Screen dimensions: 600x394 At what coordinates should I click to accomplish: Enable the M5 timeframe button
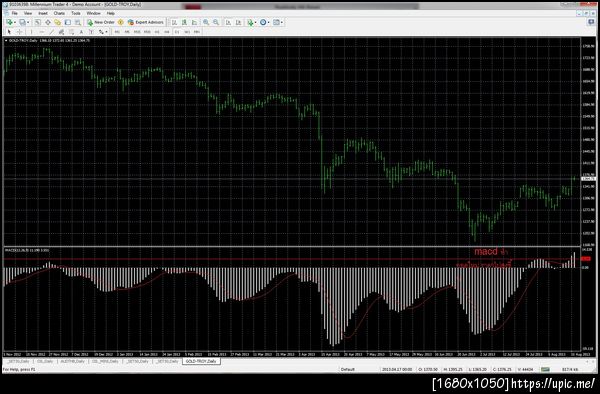coord(127,32)
